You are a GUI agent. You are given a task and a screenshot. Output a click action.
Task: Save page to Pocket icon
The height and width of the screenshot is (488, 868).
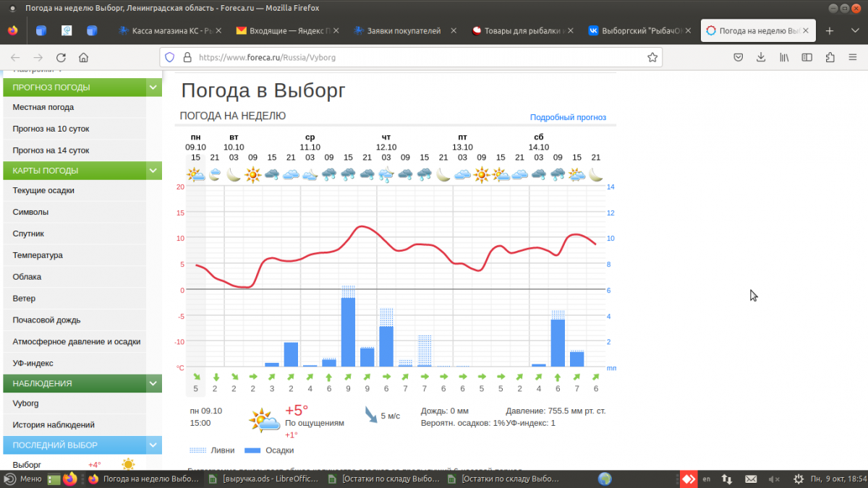[739, 57]
